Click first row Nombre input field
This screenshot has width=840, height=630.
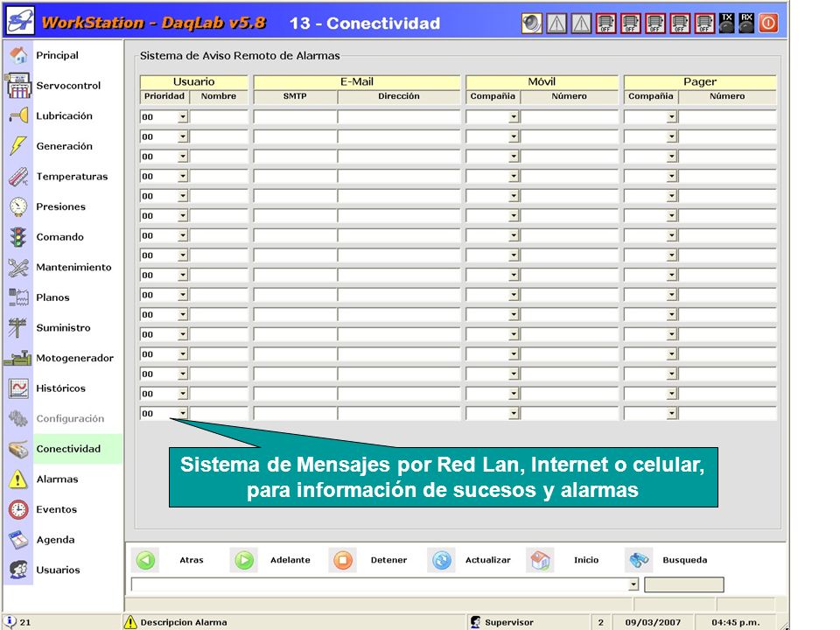click(x=219, y=116)
